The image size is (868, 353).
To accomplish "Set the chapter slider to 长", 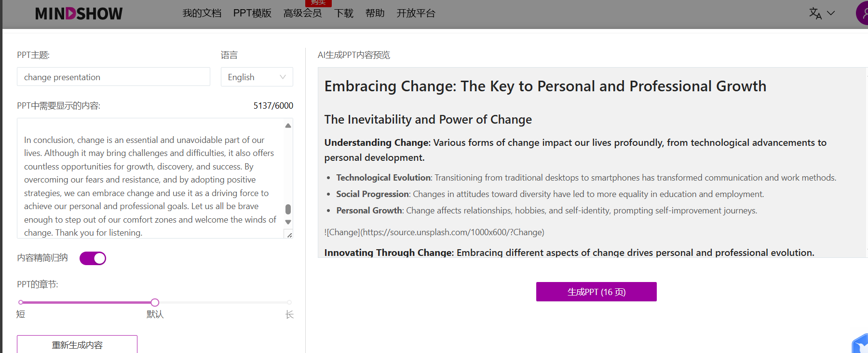I will [x=289, y=302].
